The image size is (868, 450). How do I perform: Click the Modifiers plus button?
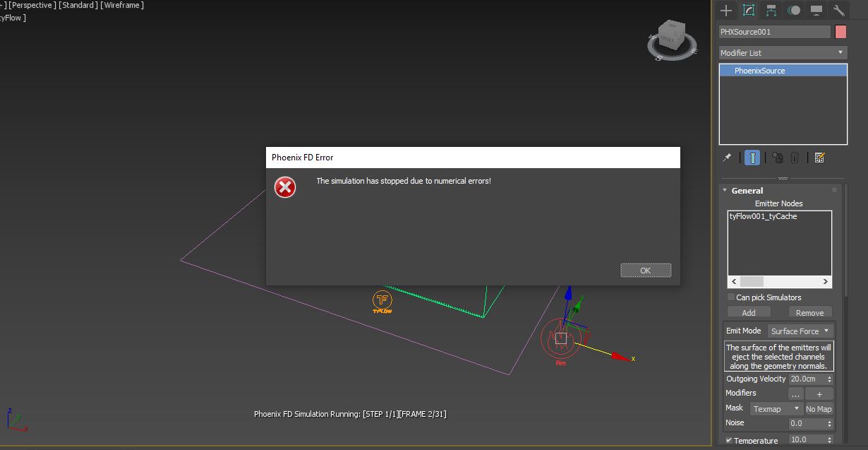coord(819,394)
